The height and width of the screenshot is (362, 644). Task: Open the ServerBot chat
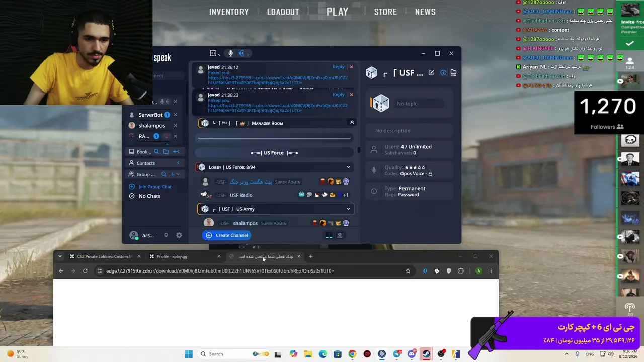[x=150, y=115]
